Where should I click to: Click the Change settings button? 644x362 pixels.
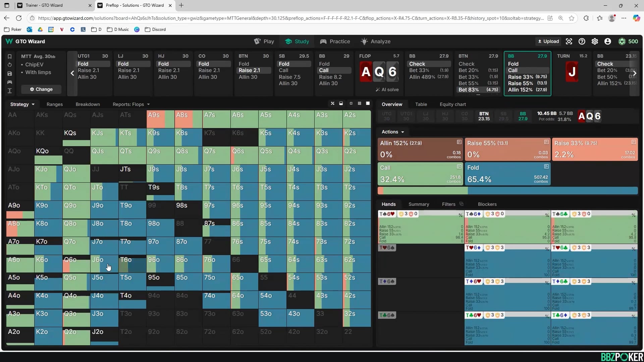click(41, 89)
